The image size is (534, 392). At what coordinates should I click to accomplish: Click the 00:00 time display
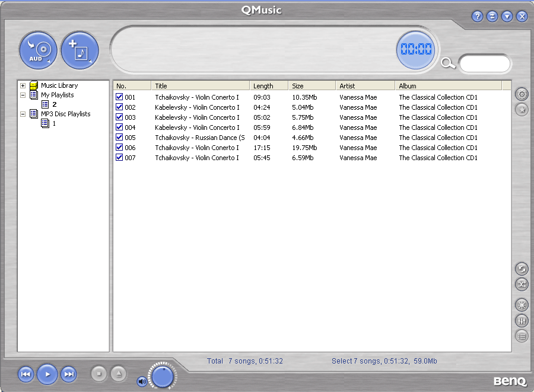(x=416, y=50)
